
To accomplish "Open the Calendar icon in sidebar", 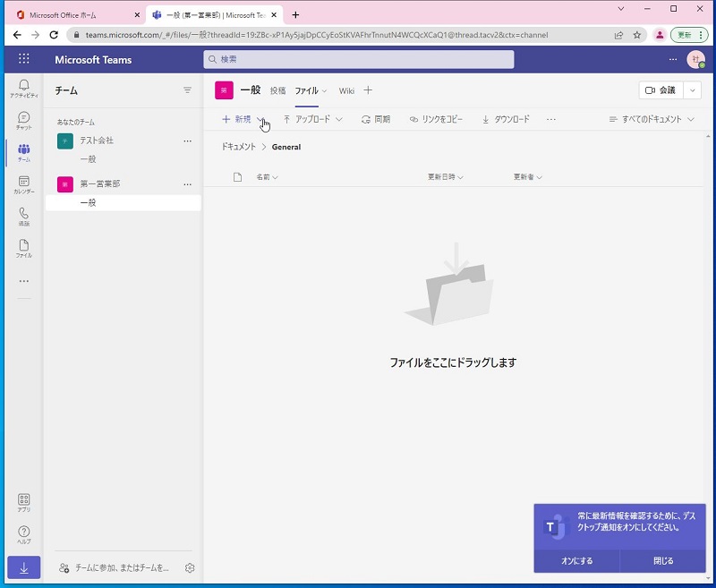I will tap(24, 184).
